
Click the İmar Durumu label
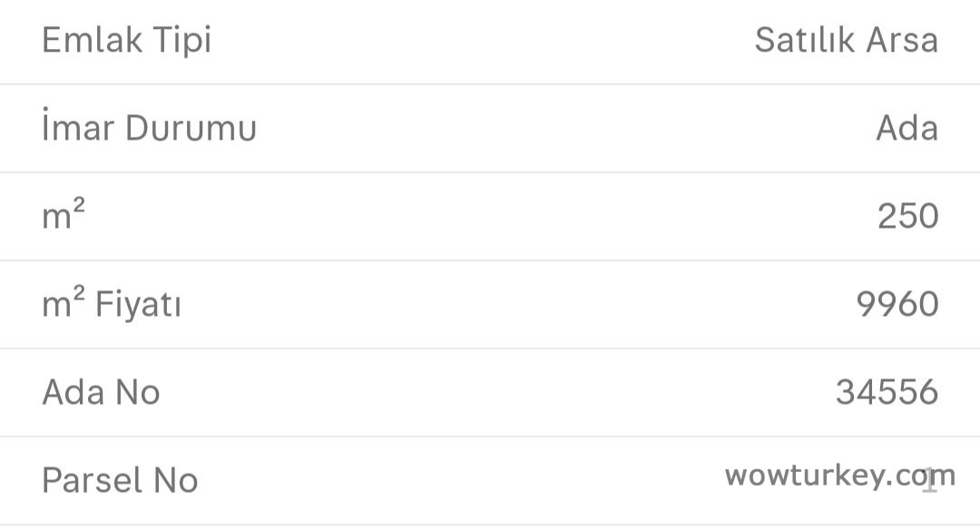click(149, 129)
